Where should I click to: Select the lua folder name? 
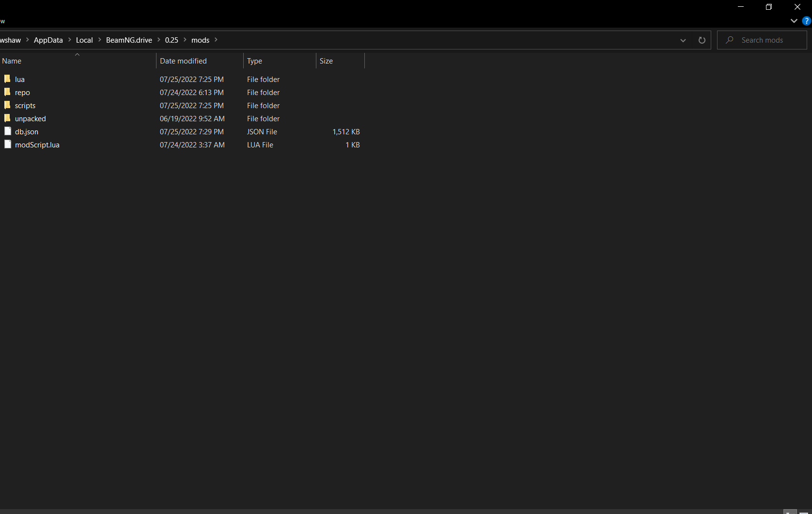(20, 80)
